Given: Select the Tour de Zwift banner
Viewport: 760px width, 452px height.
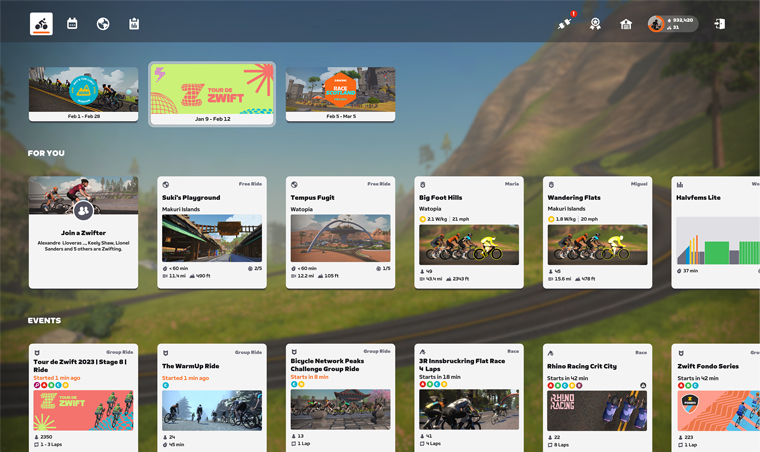Looking at the screenshot, I should tap(212, 94).
